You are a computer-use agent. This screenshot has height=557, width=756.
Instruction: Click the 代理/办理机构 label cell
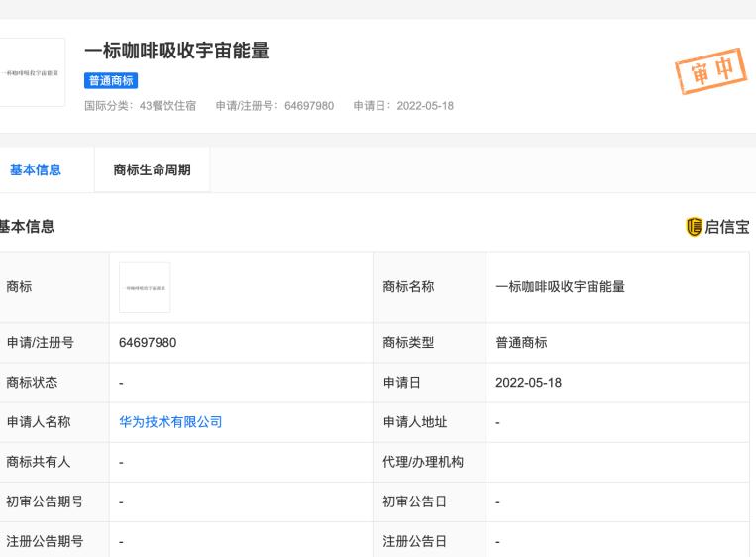pos(423,462)
